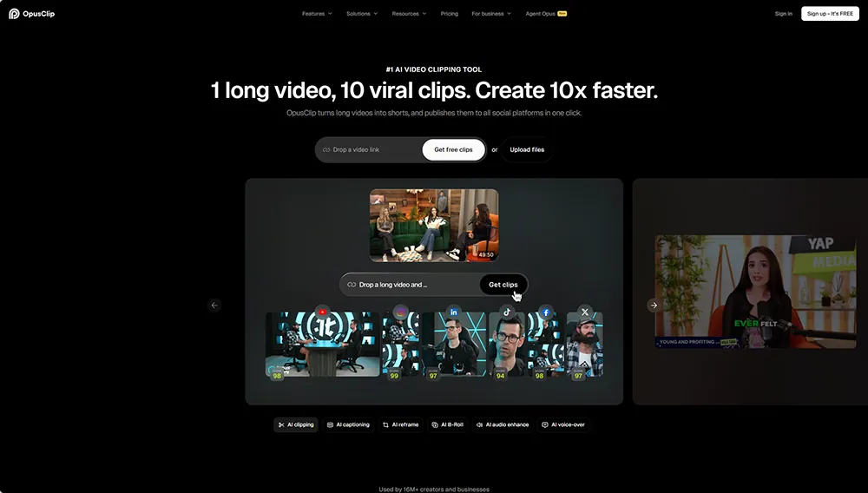Open the 49:50 podcast video thumbnail
This screenshot has width=868, height=493.
pyautogui.click(x=434, y=225)
